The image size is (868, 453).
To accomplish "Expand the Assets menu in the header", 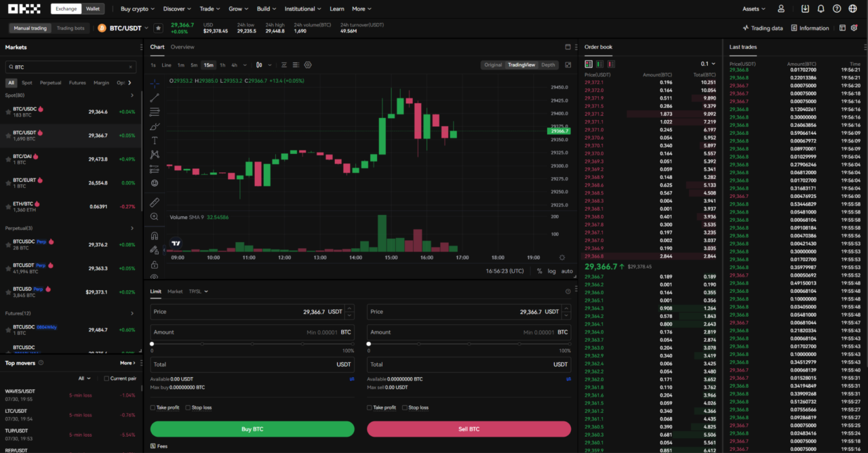I will [753, 8].
